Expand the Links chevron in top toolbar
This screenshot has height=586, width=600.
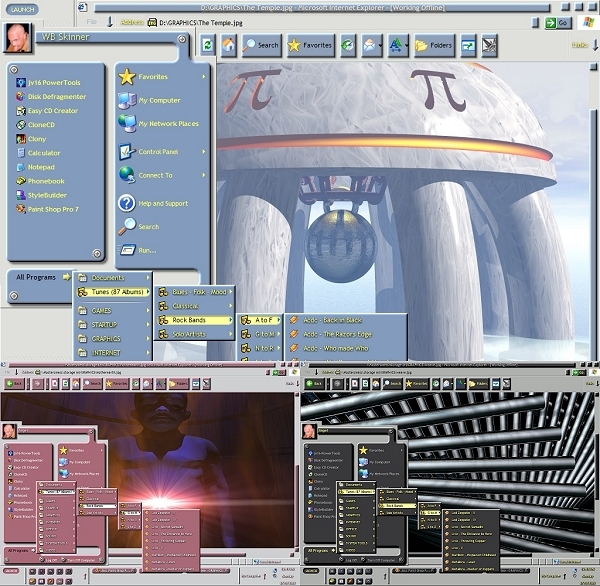point(595,45)
